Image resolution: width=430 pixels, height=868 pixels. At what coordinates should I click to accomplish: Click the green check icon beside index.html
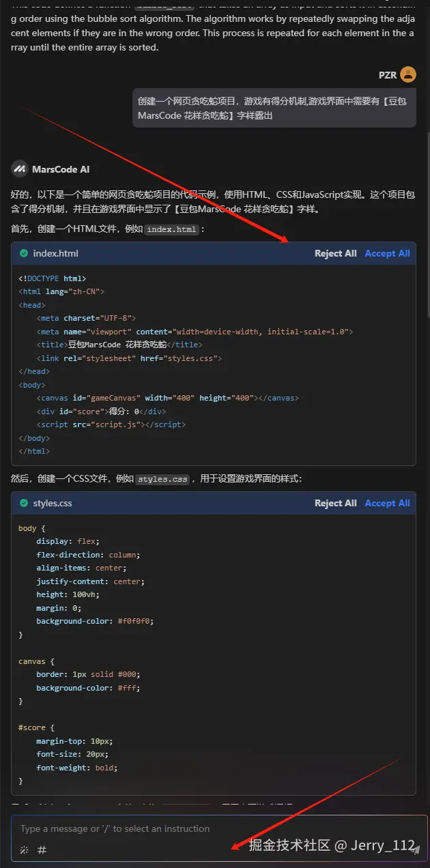point(24,253)
